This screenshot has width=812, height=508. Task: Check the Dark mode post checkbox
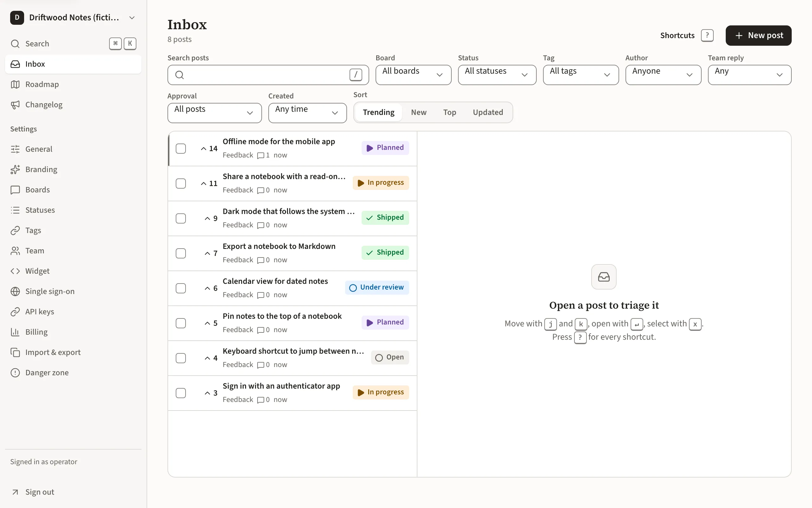[181, 218]
